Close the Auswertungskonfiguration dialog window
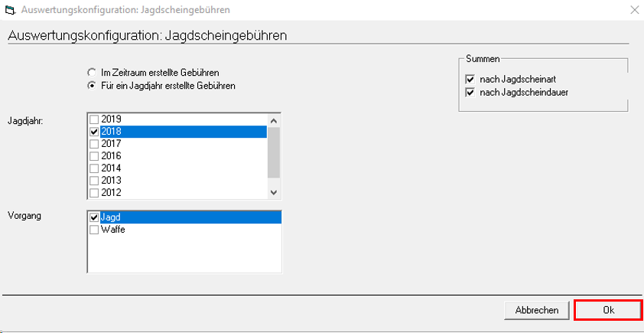 (634, 10)
